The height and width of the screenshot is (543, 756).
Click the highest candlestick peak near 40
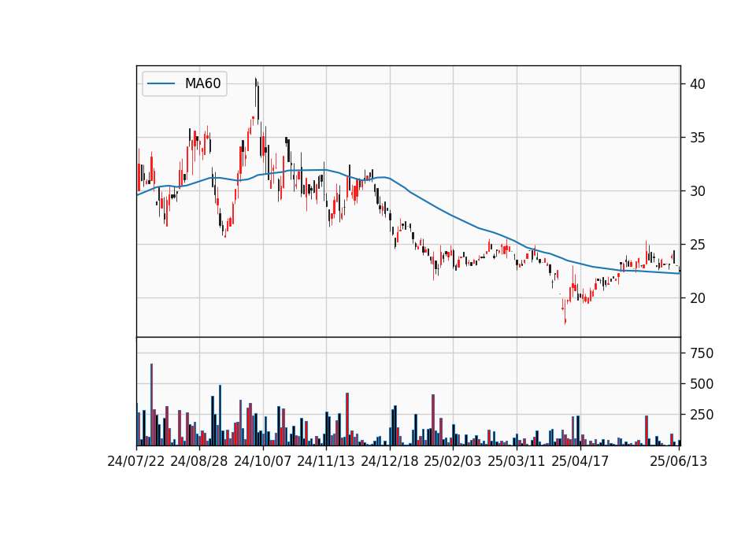256,93
